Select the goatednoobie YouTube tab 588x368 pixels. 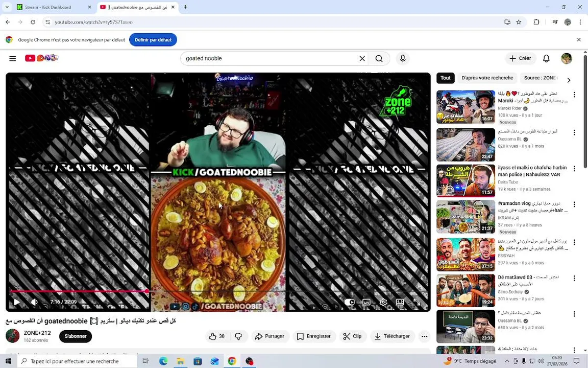tap(137, 7)
